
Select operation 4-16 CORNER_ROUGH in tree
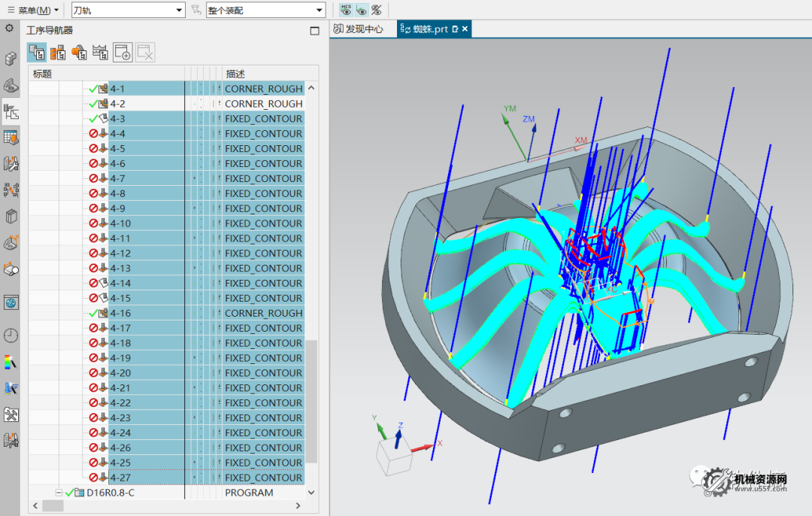coord(120,313)
